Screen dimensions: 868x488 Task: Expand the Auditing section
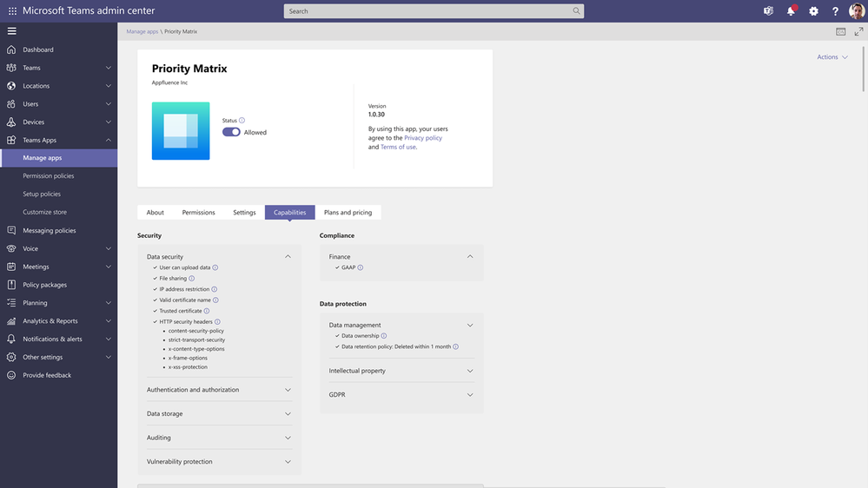click(x=288, y=438)
